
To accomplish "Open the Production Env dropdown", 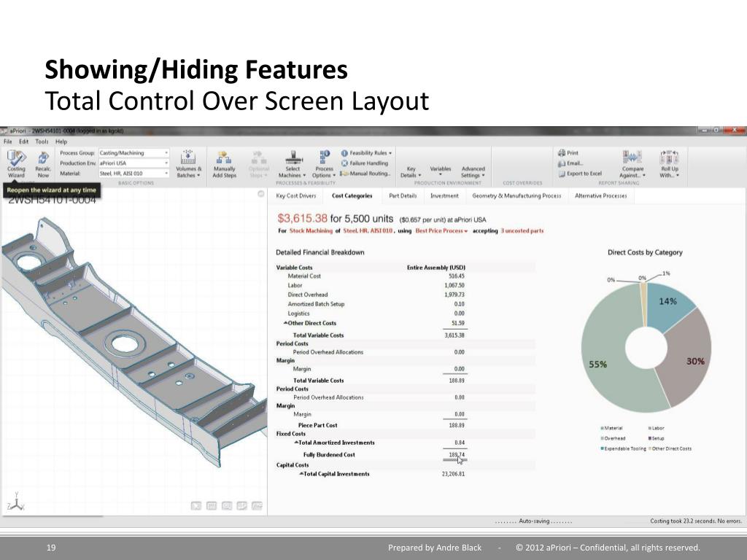I will [x=134, y=163].
